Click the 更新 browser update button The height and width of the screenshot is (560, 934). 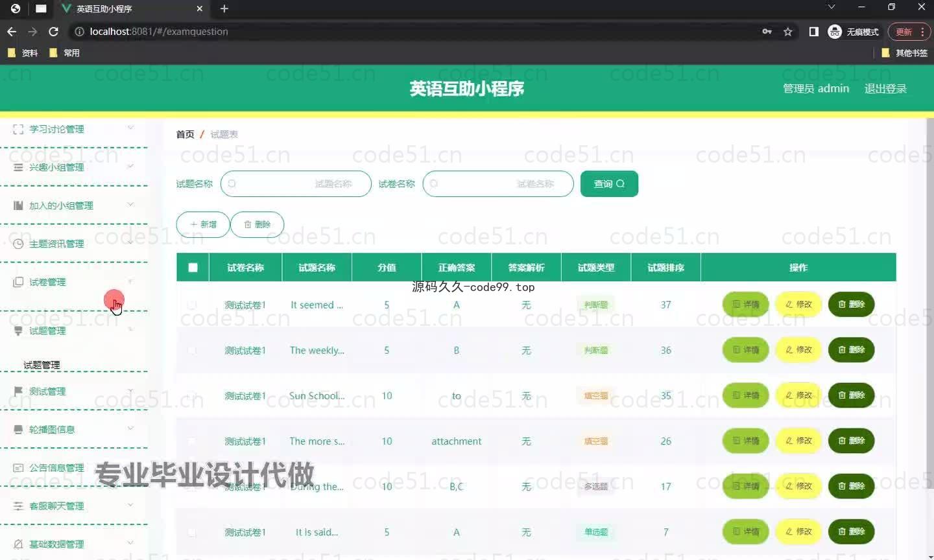pyautogui.click(x=904, y=32)
